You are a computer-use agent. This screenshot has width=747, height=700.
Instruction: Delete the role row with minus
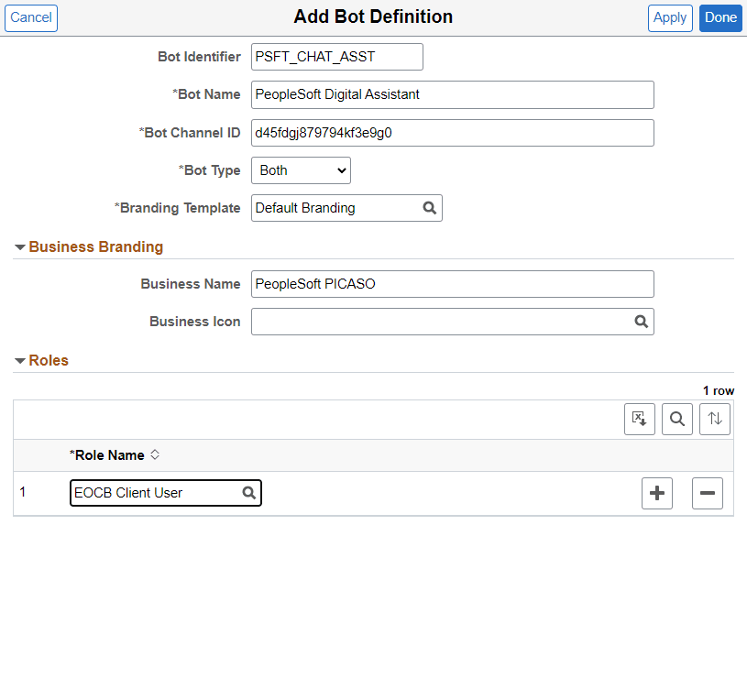(708, 493)
